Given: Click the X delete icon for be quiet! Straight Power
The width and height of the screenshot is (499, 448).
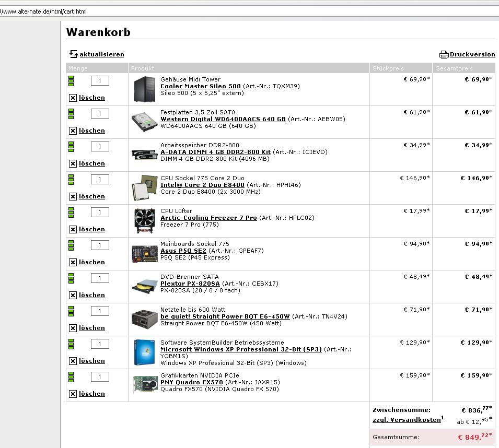Looking at the screenshot, I should click(x=73, y=328).
